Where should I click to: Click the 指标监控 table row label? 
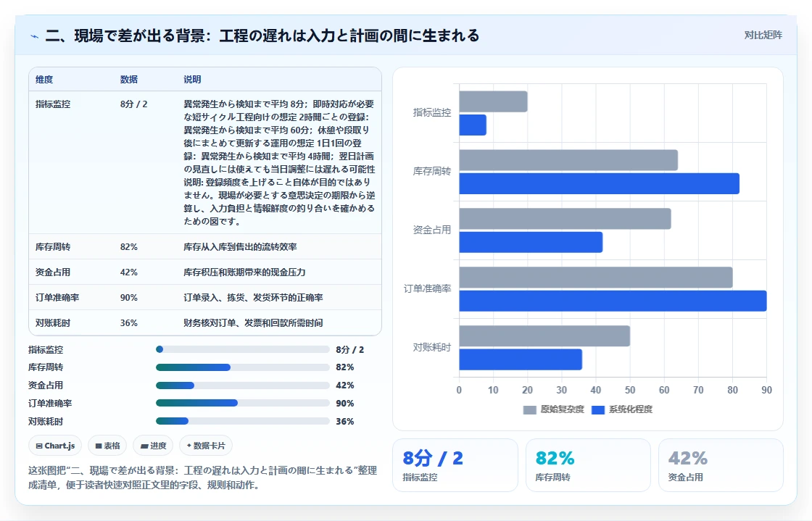(x=53, y=104)
